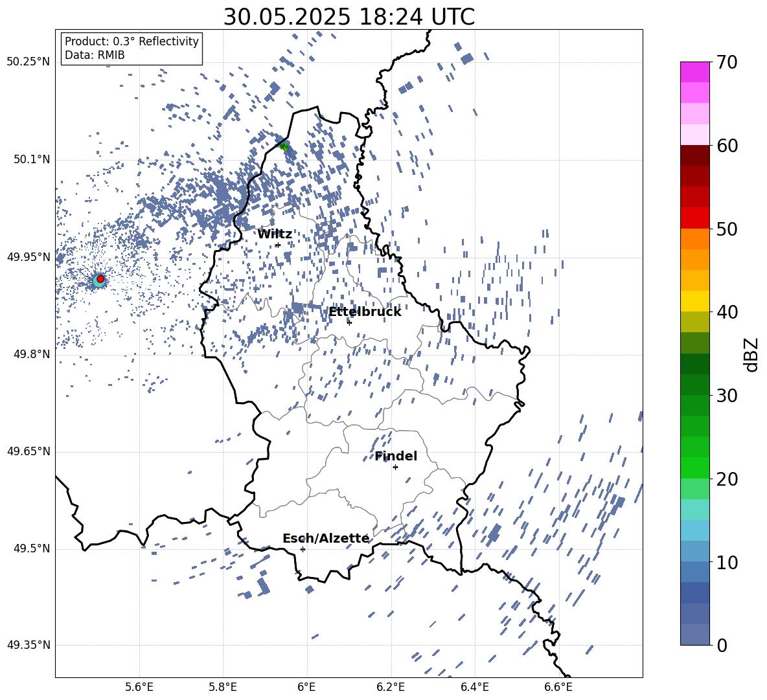Click the 'Data: RMIB' text
Image resolution: width=767 pixels, height=700 pixels.
95,55
